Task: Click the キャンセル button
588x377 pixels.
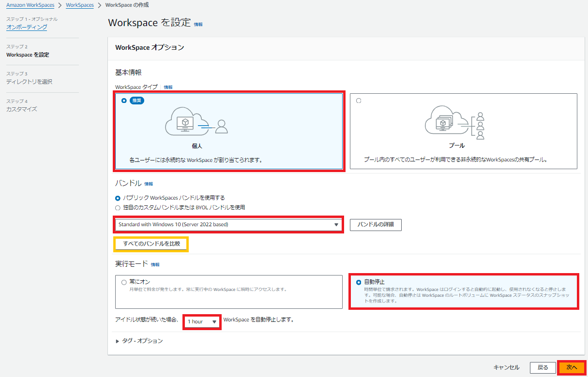Action: 506,368
